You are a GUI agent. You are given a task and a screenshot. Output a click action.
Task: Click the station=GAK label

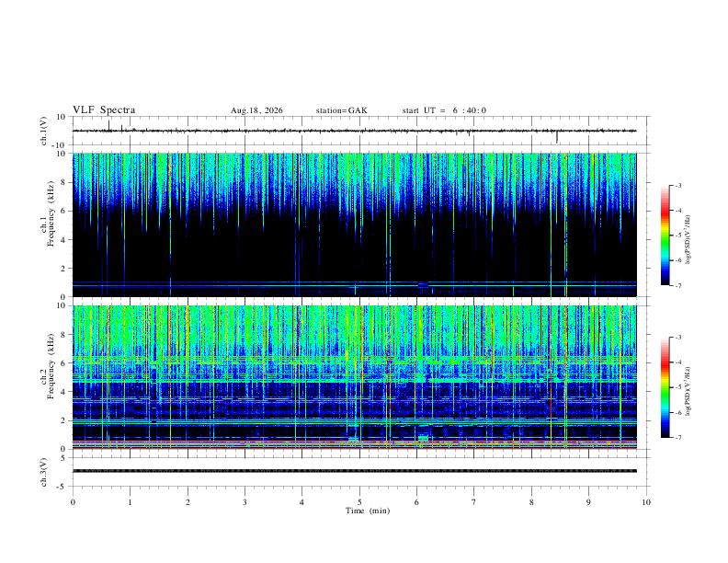(341, 110)
